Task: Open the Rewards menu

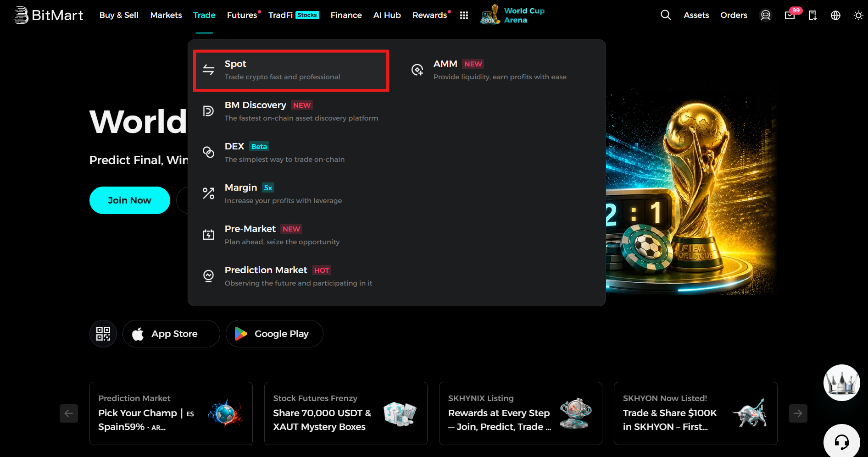Action: [x=430, y=15]
